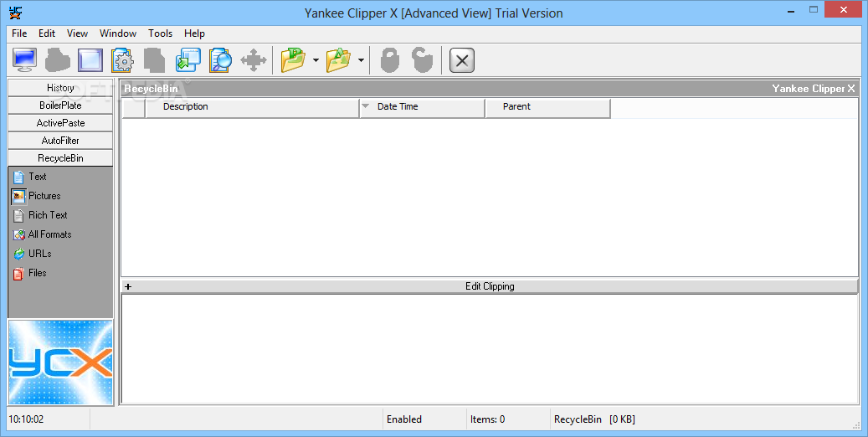The image size is (868, 437).
Task: Click the greyed-out copy pages toolbar icon
Action: [155, 59]
